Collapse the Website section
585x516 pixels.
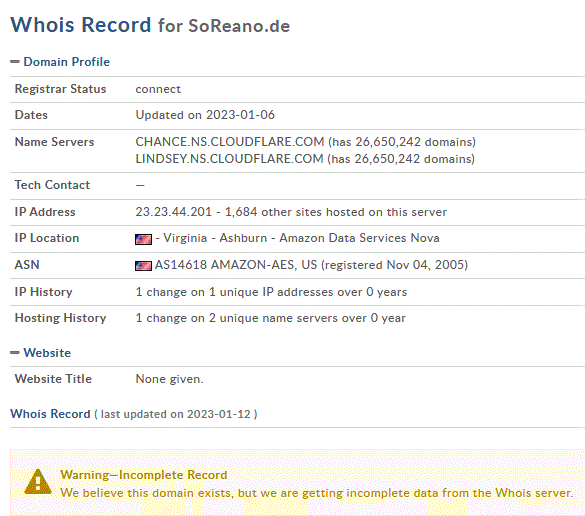coord(15,353)
